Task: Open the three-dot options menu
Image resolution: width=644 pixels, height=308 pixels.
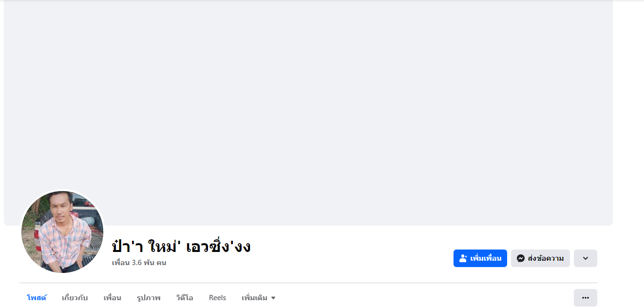Action: coord(585,298)
